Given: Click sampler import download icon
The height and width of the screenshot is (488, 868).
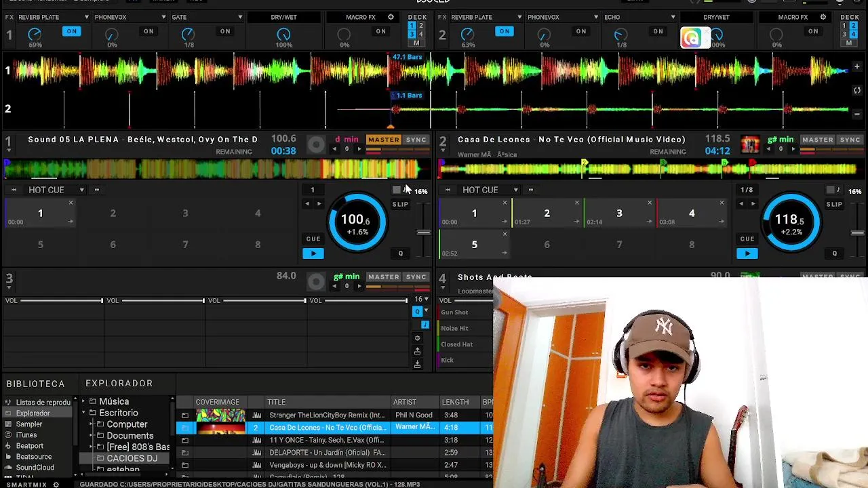Looking at the screenshot, I should click(417, 364).
